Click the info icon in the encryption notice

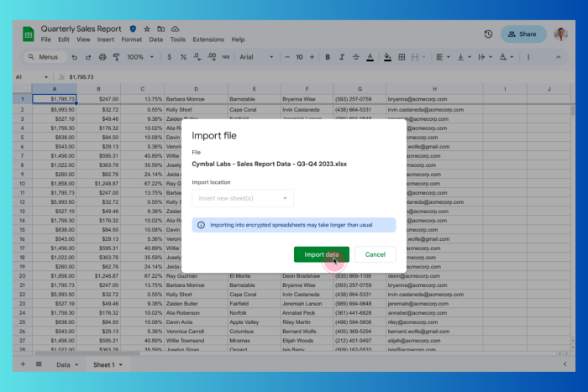tap(201, 225)
